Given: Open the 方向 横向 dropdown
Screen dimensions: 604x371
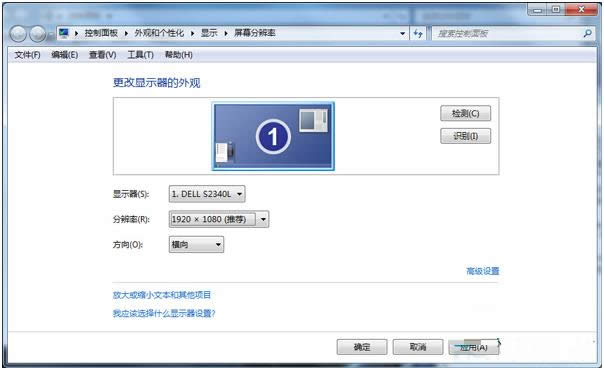Looking at the screenshot, I should tap(196, 245).
